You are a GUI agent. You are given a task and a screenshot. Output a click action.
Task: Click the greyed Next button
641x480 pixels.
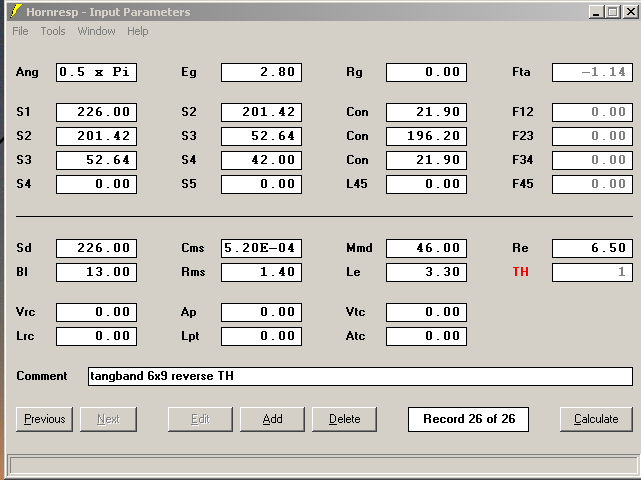click(x=108, y=419)
